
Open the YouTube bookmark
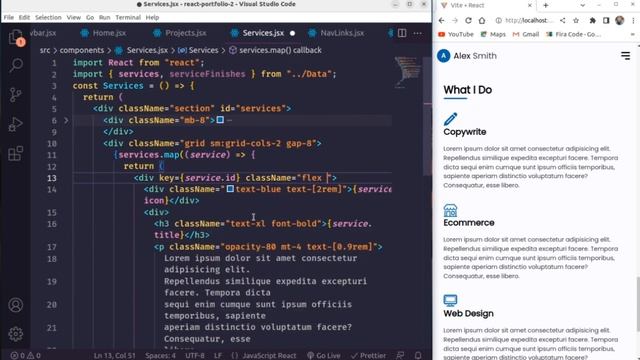(x=456, y=34)
